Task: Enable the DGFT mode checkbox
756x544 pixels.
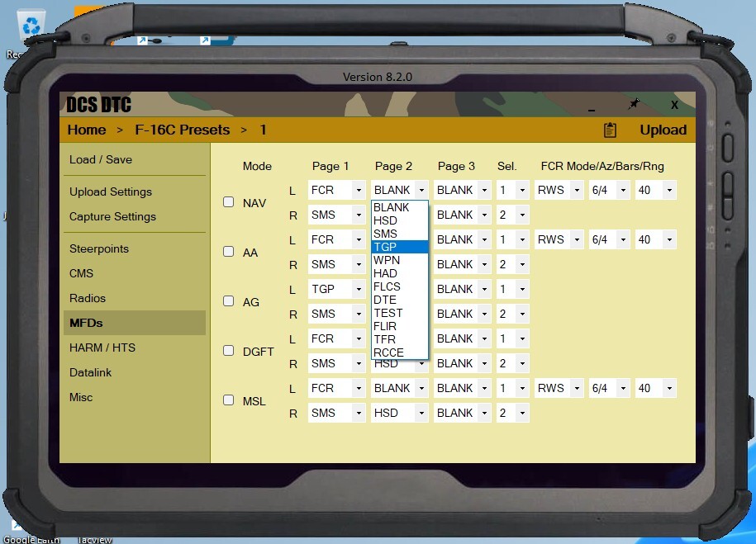Action: click(229, 350)
